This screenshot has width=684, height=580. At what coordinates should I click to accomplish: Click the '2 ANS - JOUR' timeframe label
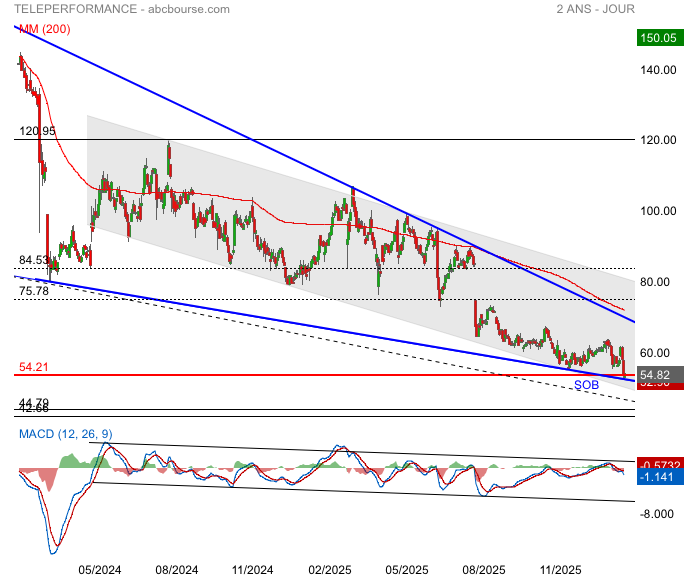click(x=595, y=9)
